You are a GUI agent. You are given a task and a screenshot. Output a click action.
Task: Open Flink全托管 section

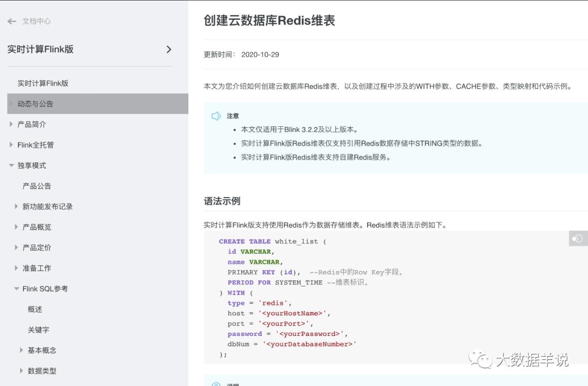tap(35, 145)
